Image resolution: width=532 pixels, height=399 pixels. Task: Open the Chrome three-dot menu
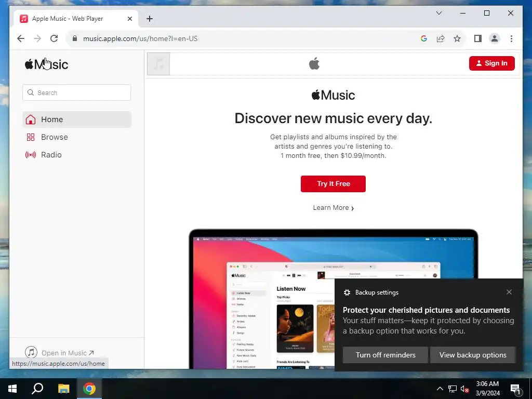(511, 38)
